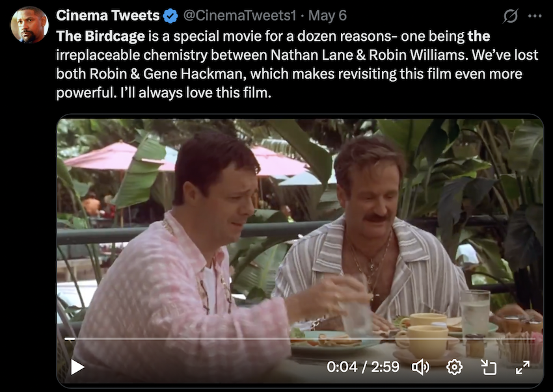Open video settings gear
Viewport: 553px width, 392px height.
[454, 367]
